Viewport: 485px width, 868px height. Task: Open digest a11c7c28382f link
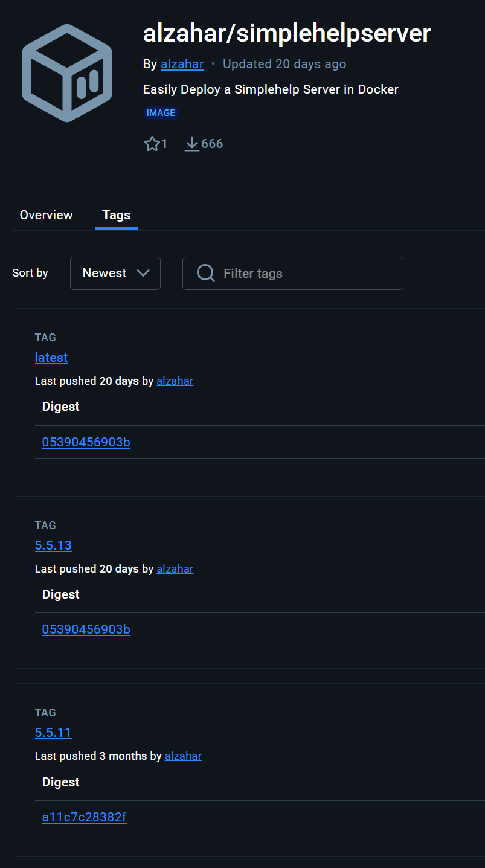click(84, 817)
